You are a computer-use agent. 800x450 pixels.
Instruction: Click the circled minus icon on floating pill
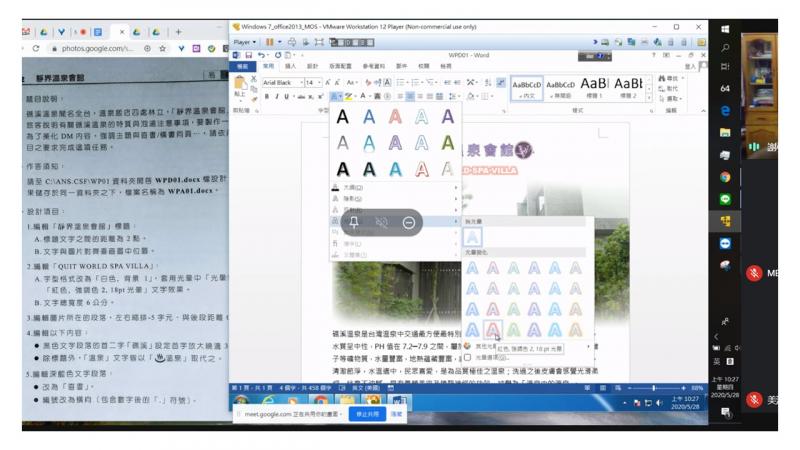(x=409, y=222)
